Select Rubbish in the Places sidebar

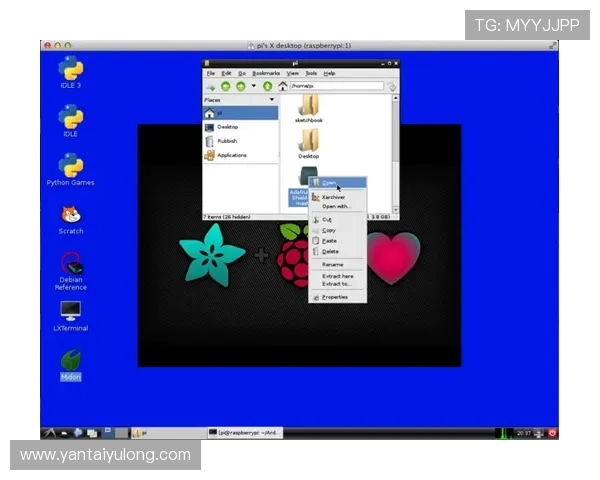coord(228,141)
